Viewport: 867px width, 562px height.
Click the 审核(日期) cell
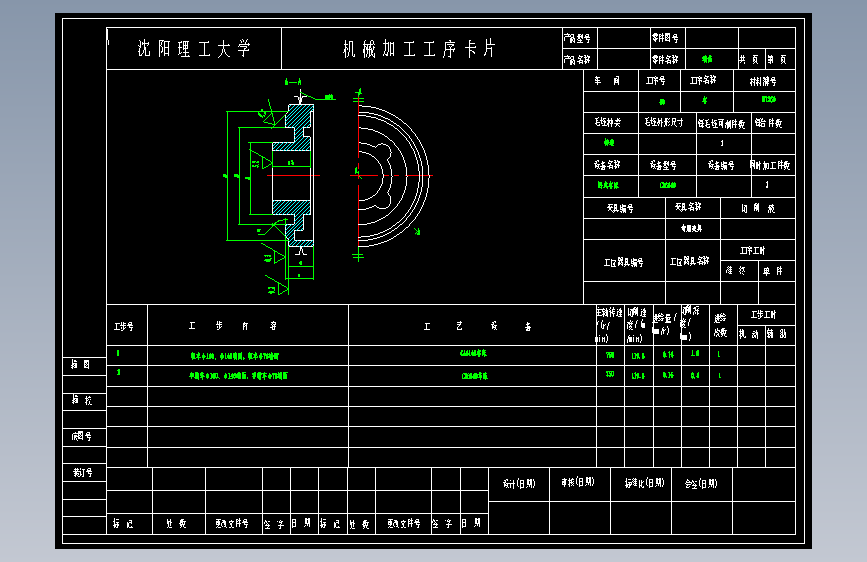578,483
